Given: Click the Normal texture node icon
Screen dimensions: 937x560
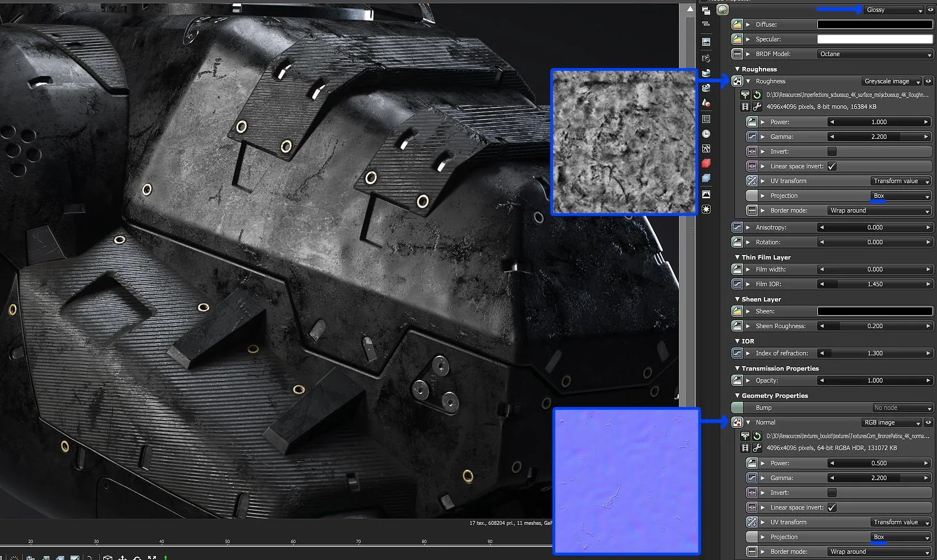Looking at the screenshot, I should (x=737, y=422).
